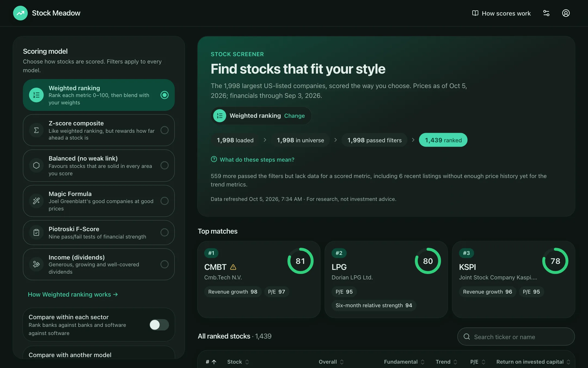Sort by the Fundamental column sort arrows
This screenshot has width=588, height=368.
tap(423, 362)
